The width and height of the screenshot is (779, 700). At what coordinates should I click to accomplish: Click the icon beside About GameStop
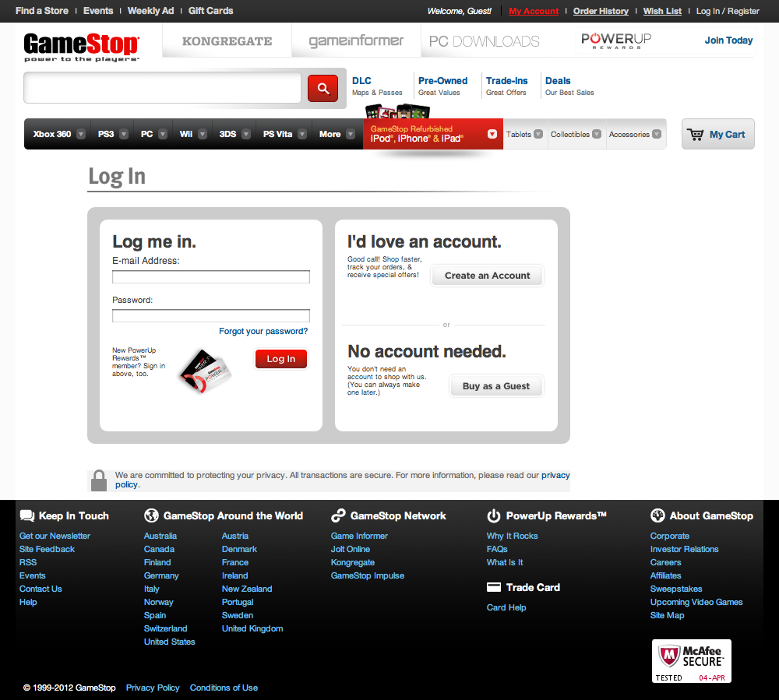[x=657, y=515]
